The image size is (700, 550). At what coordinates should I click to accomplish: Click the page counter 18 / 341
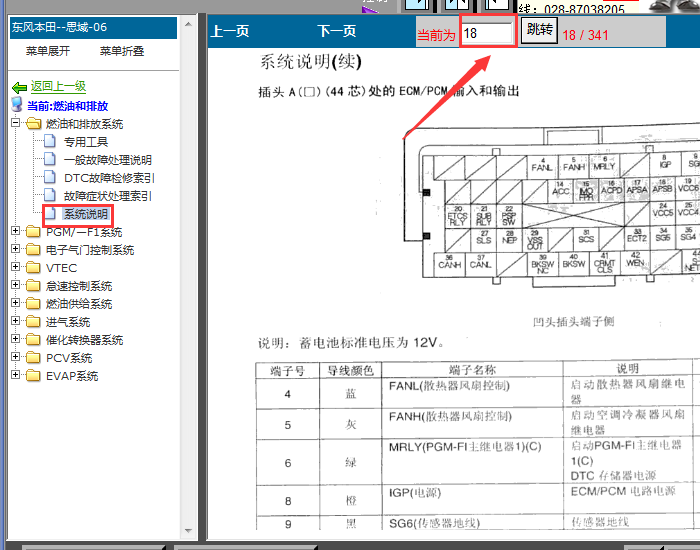pyautogui.click(x=585, y=35)
